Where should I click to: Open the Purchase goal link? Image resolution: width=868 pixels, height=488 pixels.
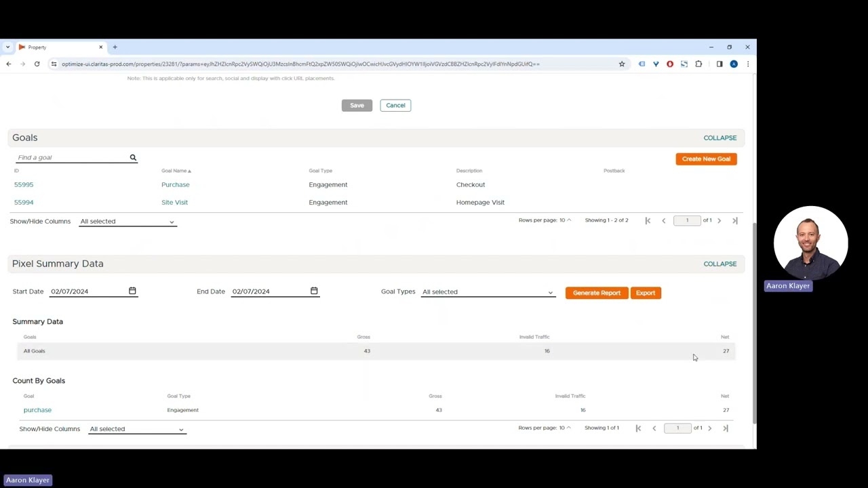[176, 184]
